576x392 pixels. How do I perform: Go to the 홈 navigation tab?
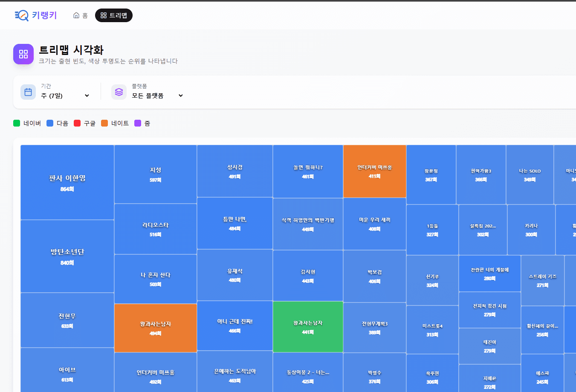pos(80,15)
